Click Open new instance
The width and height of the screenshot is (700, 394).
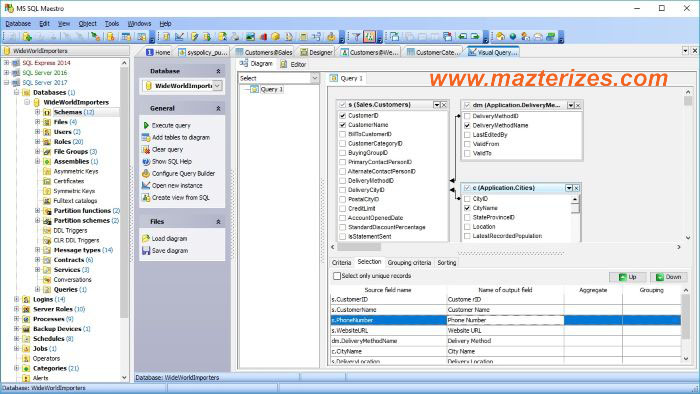177,186
